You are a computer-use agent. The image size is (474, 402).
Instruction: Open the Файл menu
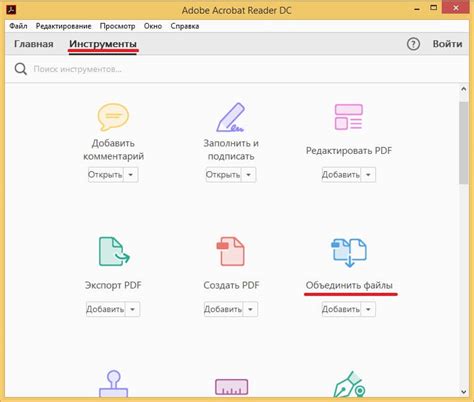point(18,26)
